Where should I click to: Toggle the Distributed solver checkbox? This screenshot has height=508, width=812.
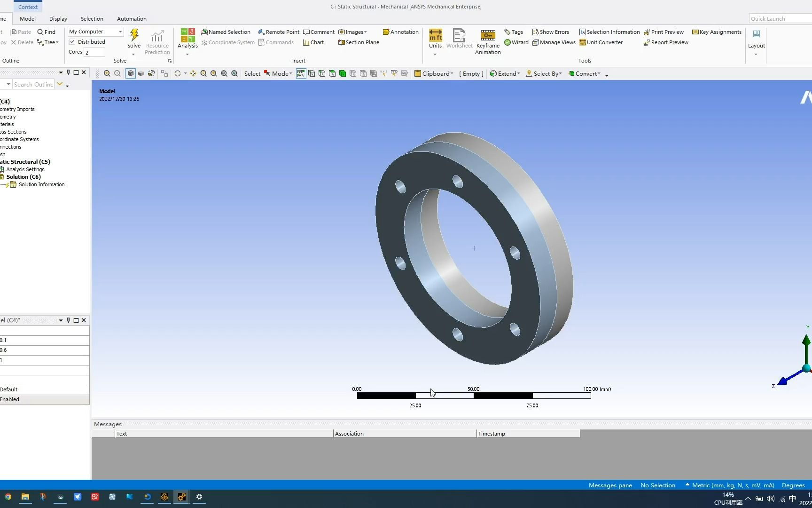[x=72, y=41]
